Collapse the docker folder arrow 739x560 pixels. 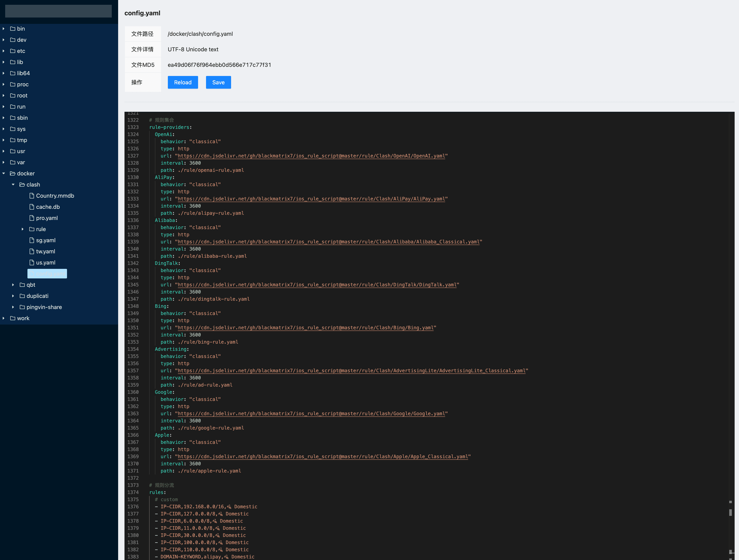click(4, 173)
